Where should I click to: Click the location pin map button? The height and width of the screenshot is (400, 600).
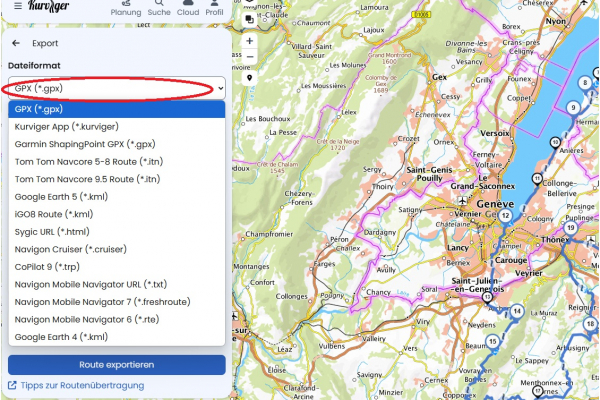pyautogui.click(x=249, y=77)
